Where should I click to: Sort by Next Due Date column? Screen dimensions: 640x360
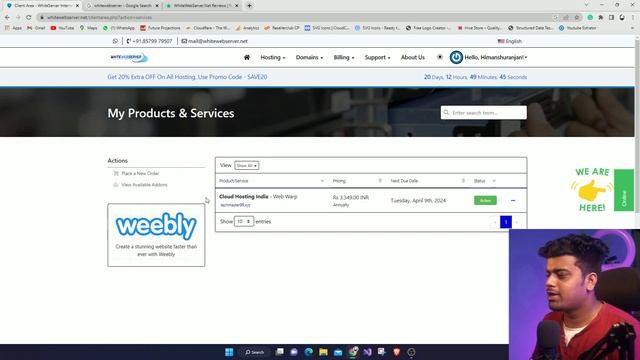[427, 181]
